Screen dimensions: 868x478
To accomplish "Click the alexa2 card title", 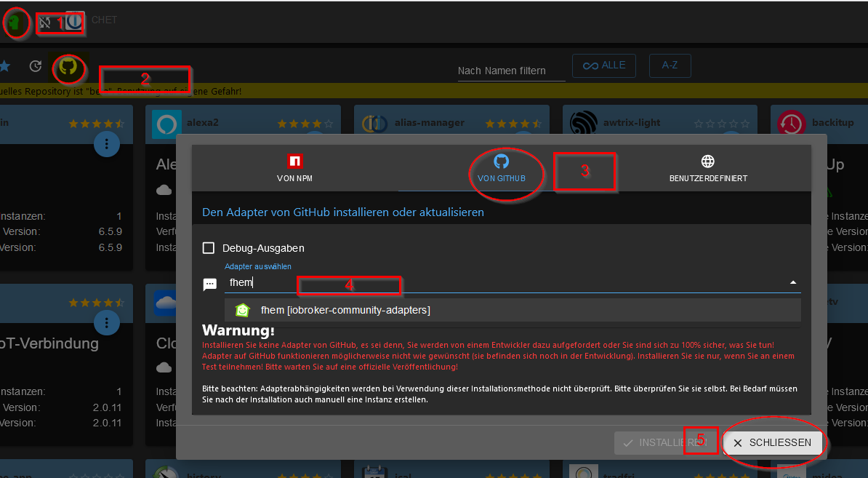I will point(202,122).
